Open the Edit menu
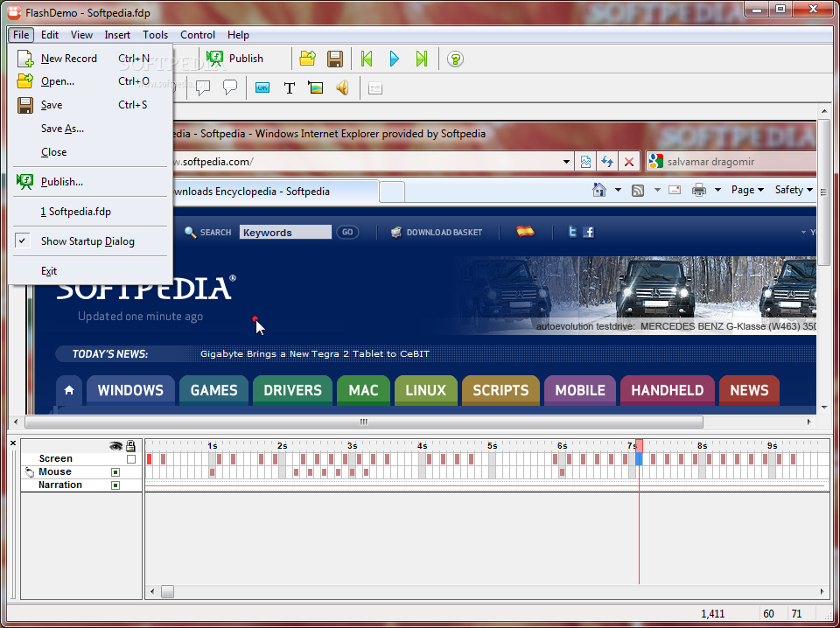Screen dimensions: 840x628 pyautogui.click(x=49, y=35)
